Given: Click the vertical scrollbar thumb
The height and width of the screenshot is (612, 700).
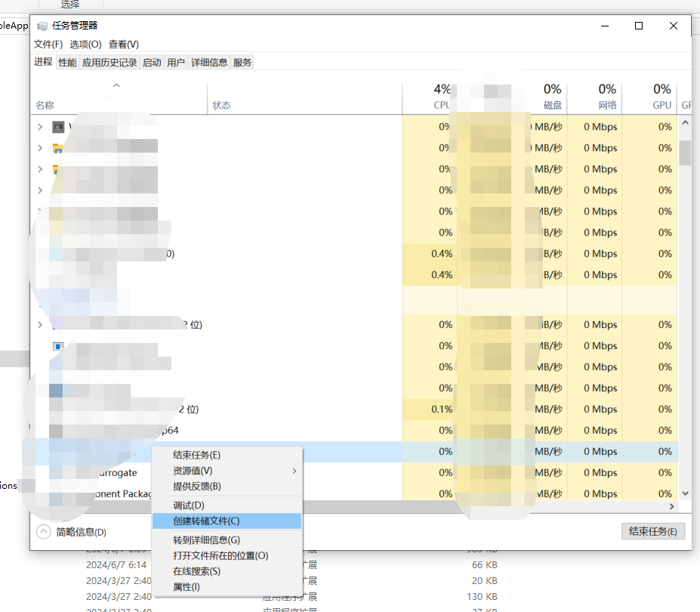Looking at the screenshot, I should click(x=685, y=153).
